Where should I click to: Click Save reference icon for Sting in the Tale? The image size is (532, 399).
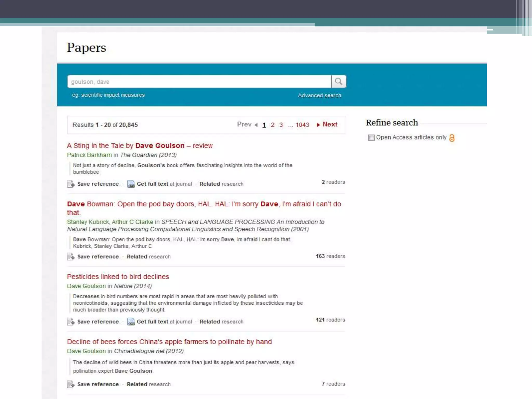tap(71, 184)
